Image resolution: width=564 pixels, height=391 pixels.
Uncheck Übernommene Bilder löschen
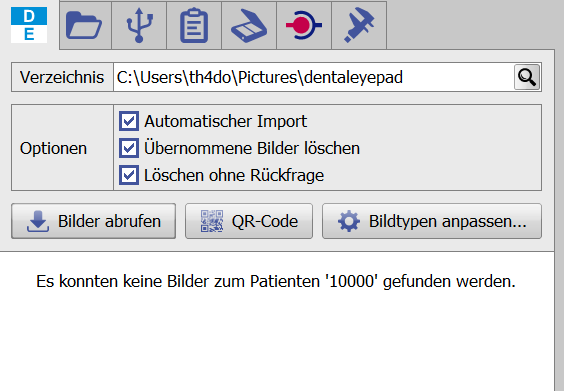pyautogui.click(x=129, y=148)
